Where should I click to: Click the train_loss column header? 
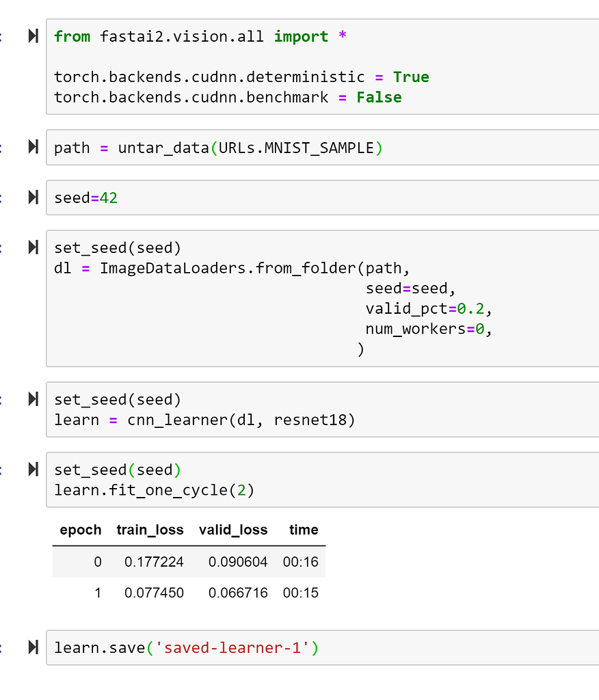tap(150, 530)
